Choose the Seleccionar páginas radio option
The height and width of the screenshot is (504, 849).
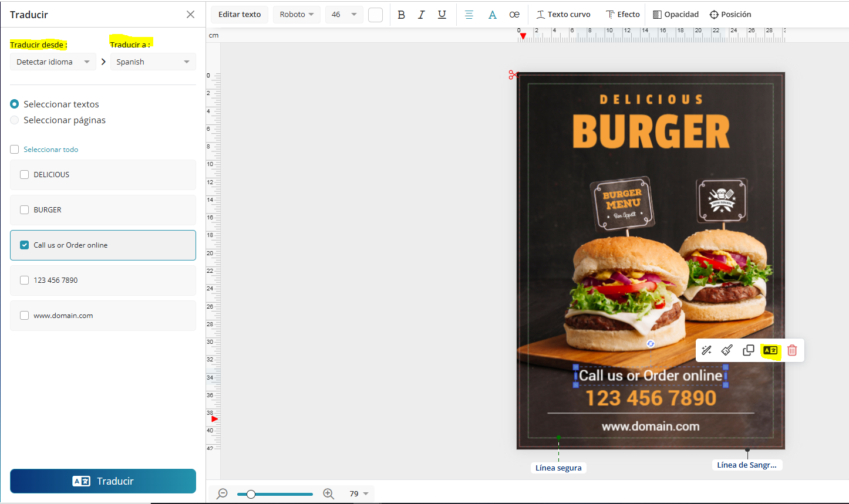pos(15,120)
